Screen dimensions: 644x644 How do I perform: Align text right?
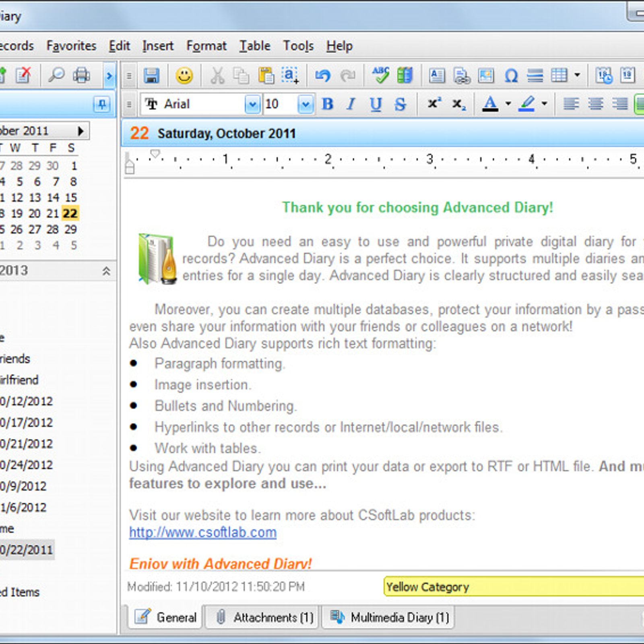(620, 104)
